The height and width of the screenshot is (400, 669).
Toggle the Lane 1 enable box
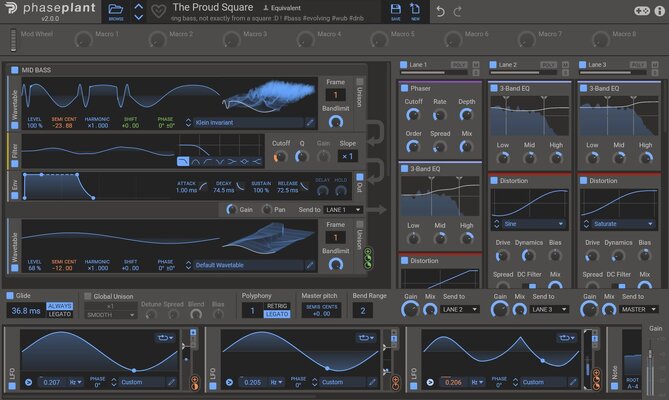click(x=404, y=65)
